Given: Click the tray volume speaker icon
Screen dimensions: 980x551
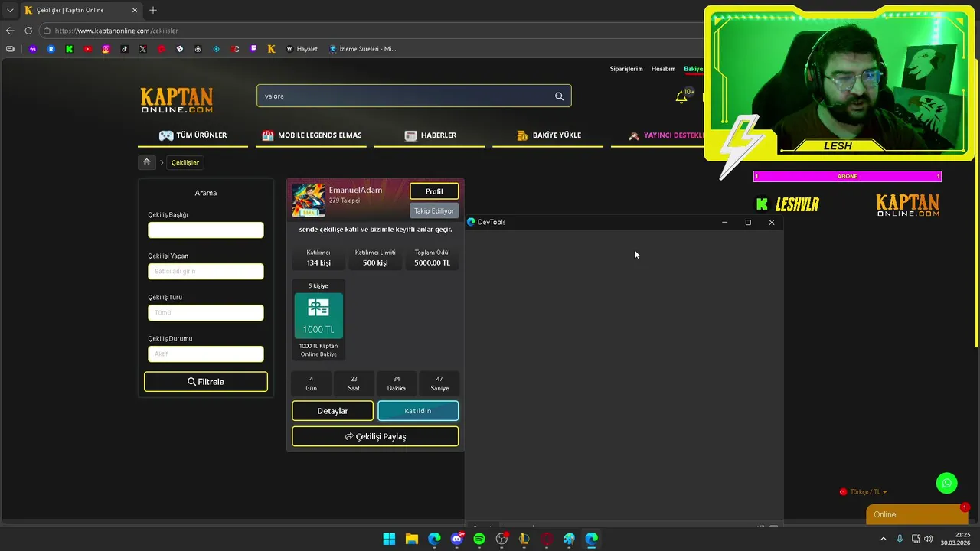Looking at the screenshot, I should tap(929, 539).
